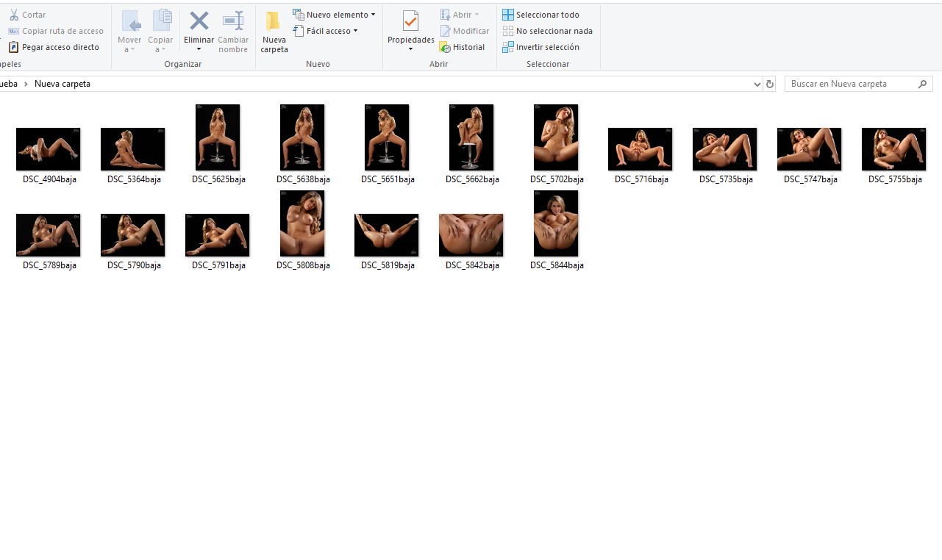Open Propiedades from the ribbon

(410, 22)
